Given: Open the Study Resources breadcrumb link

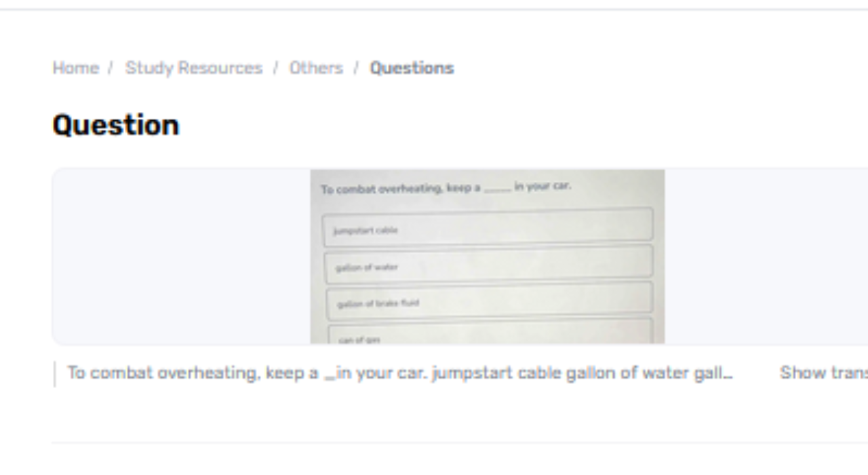Looking at the screenshot, I should point(193,68).
